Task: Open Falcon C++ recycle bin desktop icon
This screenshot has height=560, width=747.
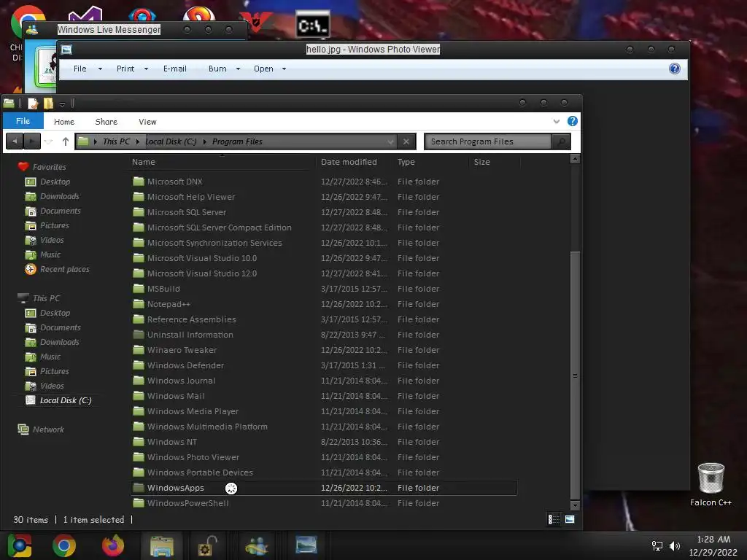Action: 711,484
